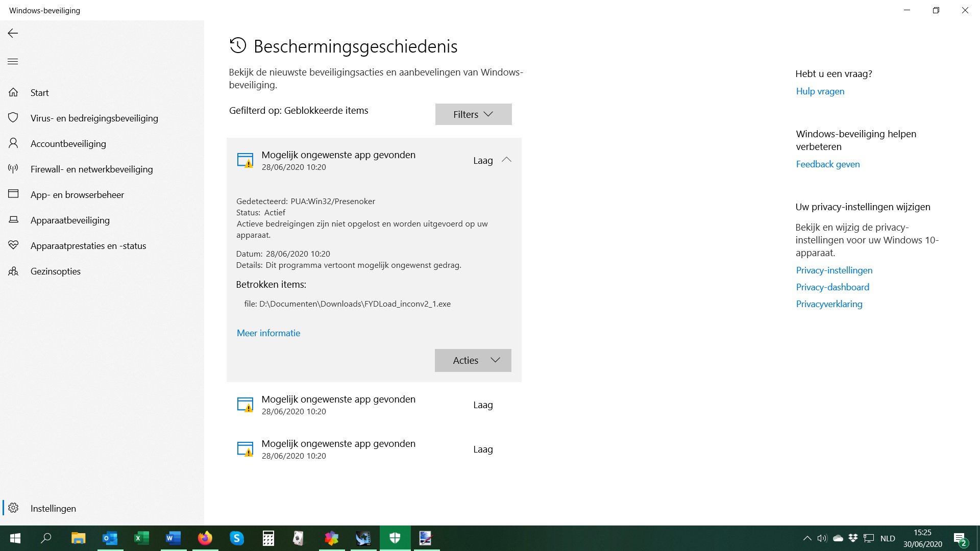This screenshot has height=551, width=980.
Task: Click the Hulp vragen link
Action: click(x=820, y=91)
